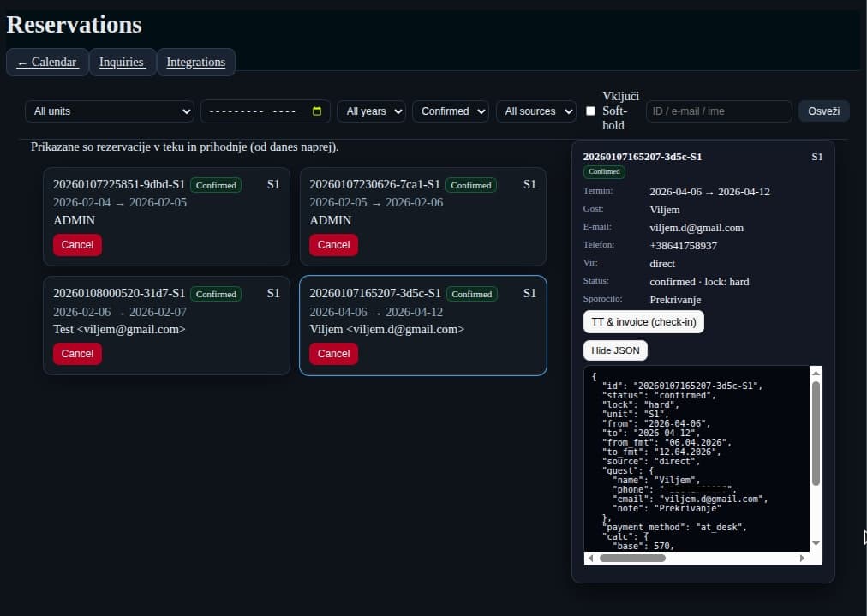
Task: Open the calendar icon in the date filter
Action: click(x=314, y=111)
